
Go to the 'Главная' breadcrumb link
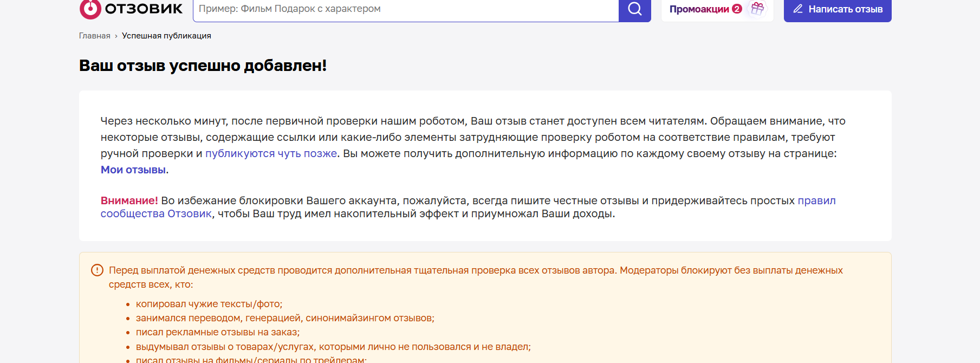tap(95, 36)
